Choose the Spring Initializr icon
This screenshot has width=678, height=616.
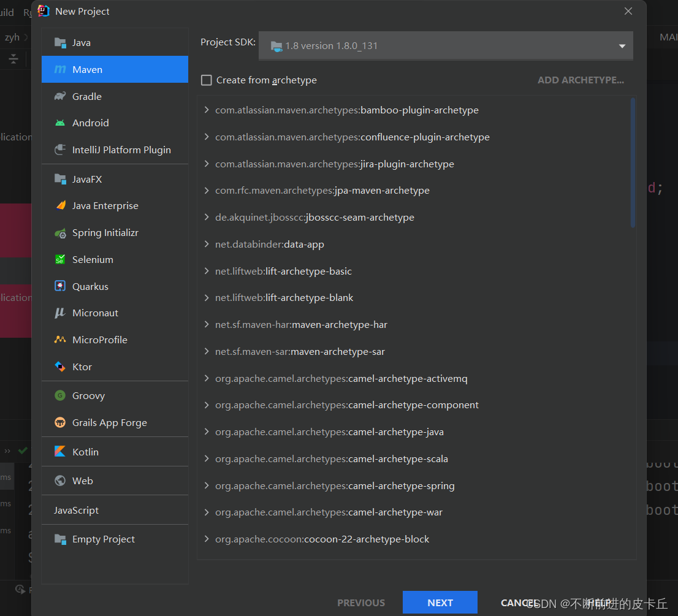coord(60,233)
